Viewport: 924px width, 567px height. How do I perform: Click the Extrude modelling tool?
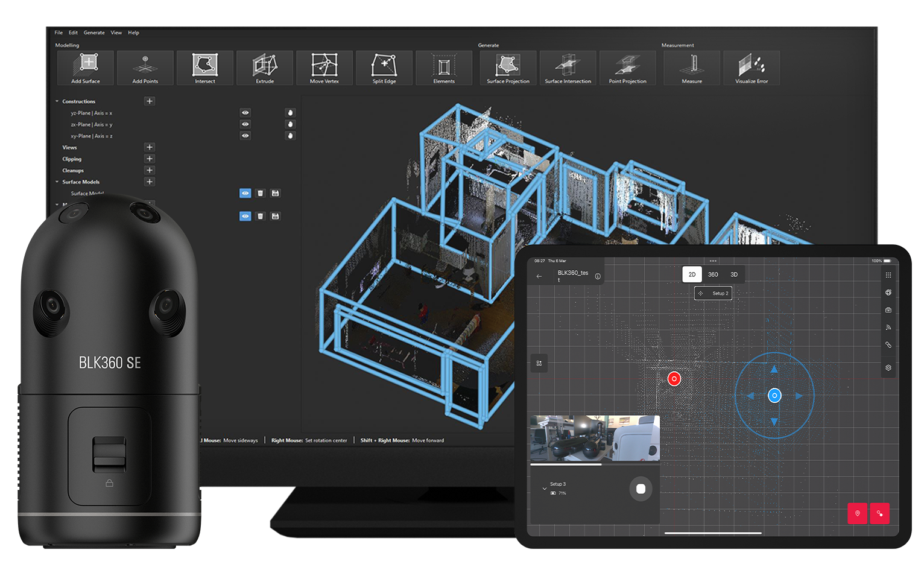(x=265, y=68)
